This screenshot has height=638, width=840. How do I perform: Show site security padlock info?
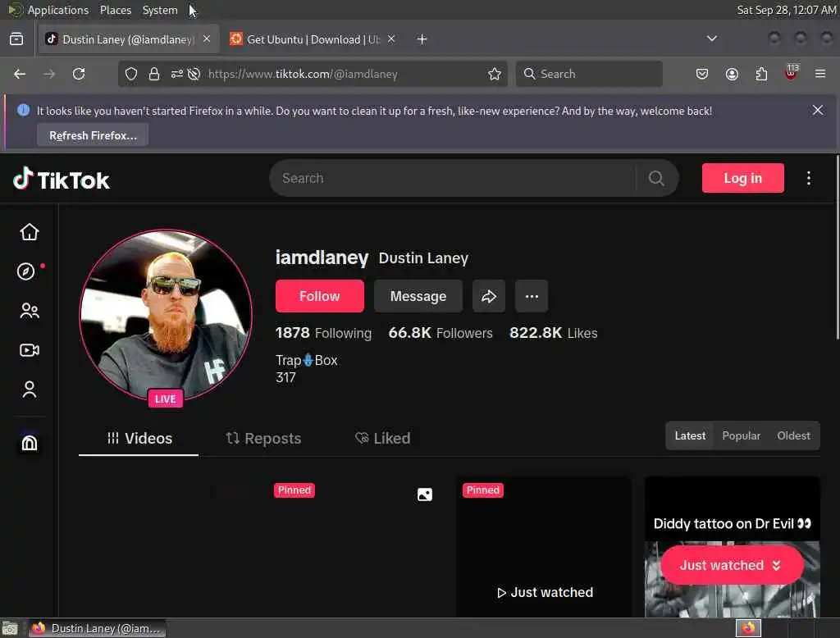154,74
